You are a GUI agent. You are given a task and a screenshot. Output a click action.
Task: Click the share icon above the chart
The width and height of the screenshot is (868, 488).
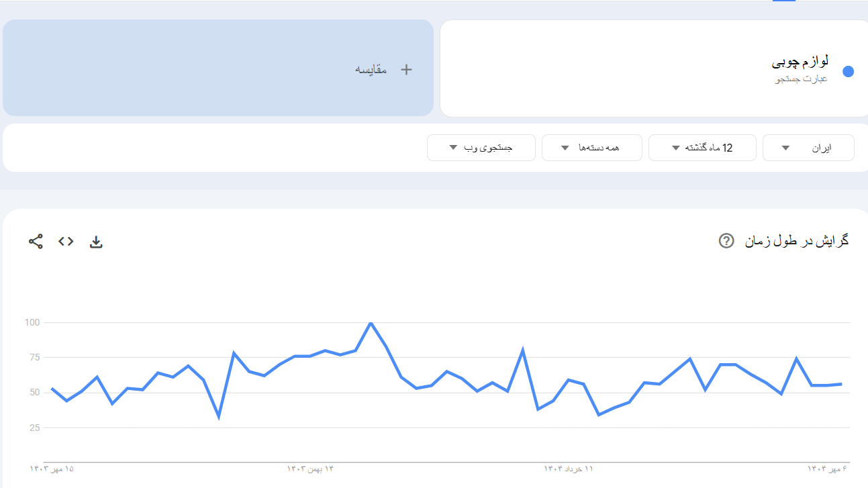pos(36,242)
